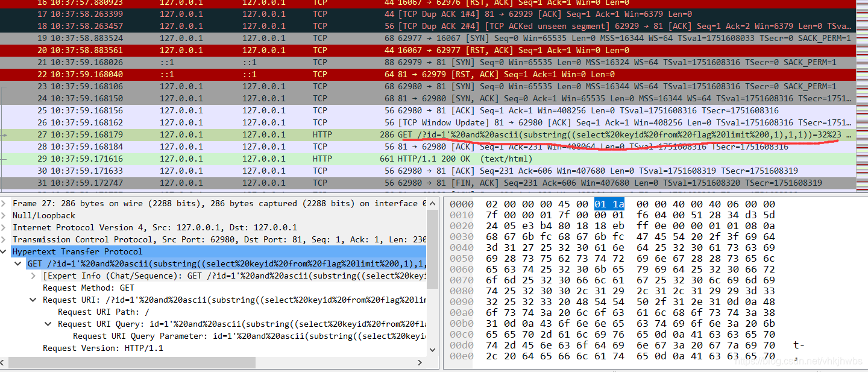Click the scroll-down arrow in details pane

(432, 350)
